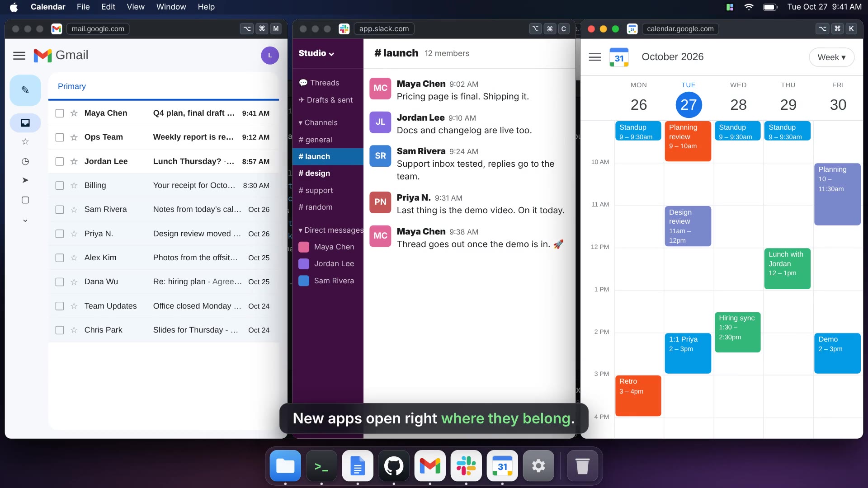The width and height of the screenshot is (868, 488).
Task: Open the Retro 3–4pm calendar event
Action: pos(638,396)
